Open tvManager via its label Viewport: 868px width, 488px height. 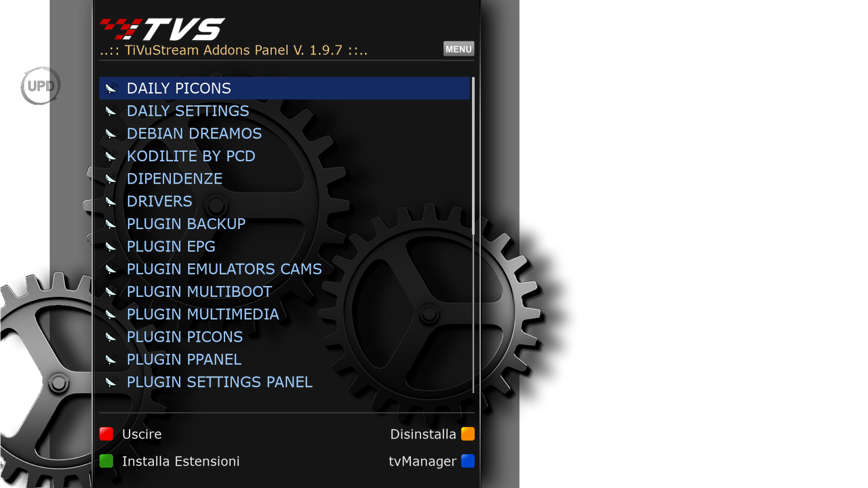pyautogui.click(x=422, y=462)
